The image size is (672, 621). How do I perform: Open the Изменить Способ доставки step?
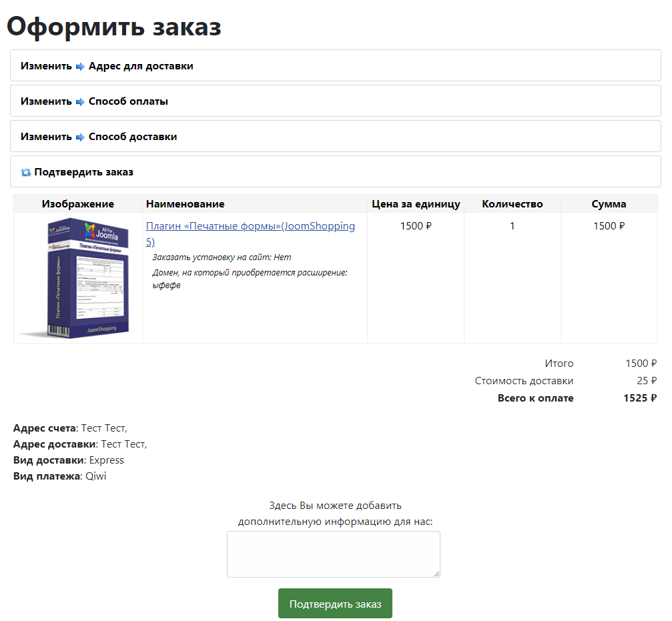point(336,136)
